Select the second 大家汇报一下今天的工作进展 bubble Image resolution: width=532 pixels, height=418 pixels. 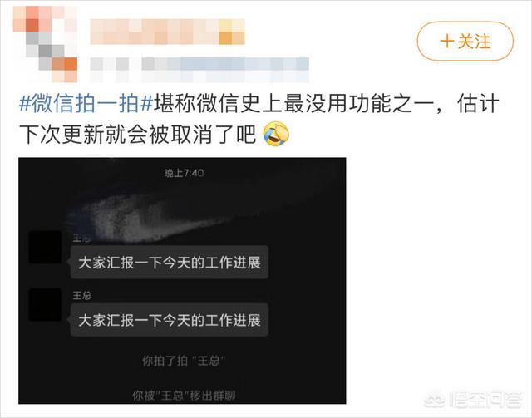pyautogui.click(x=170, y=320)
